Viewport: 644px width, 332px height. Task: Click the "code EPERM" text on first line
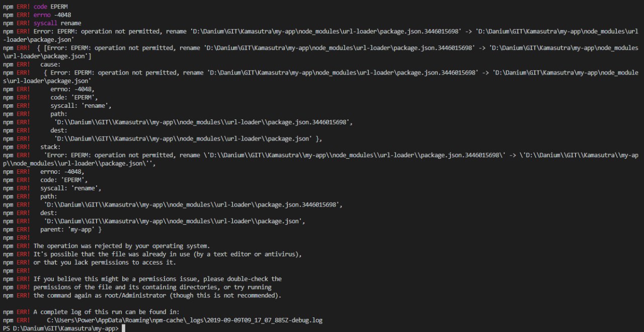50,7
